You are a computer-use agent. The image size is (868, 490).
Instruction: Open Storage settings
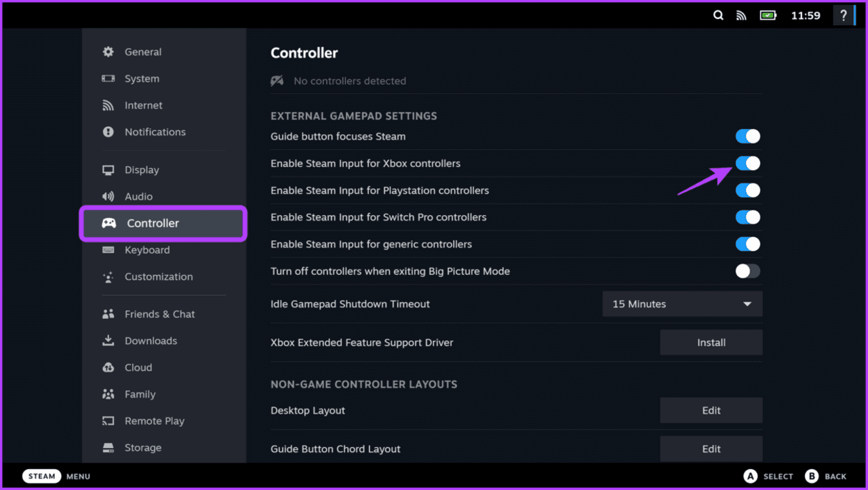(163, 448)
